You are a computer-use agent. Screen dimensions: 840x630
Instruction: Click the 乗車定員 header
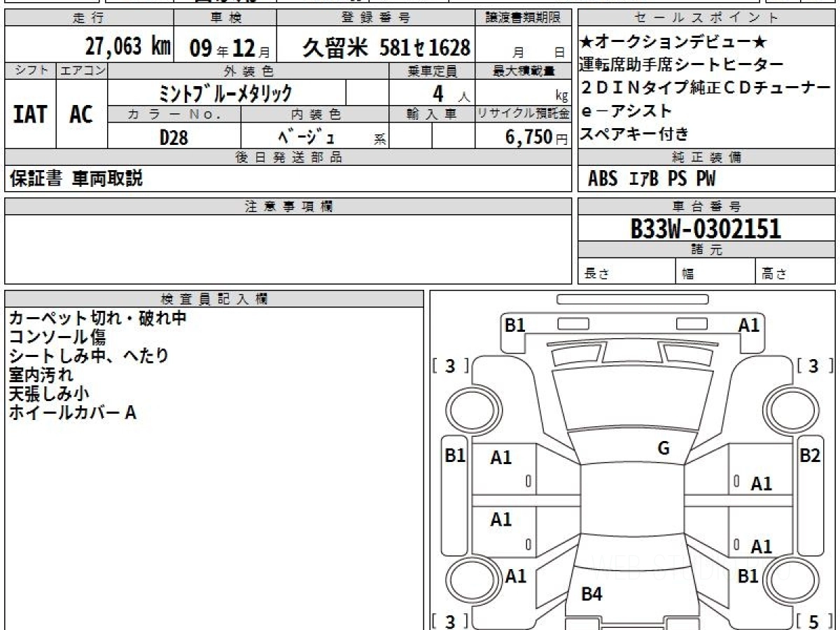pyautogui.click(x=432, y=71)
